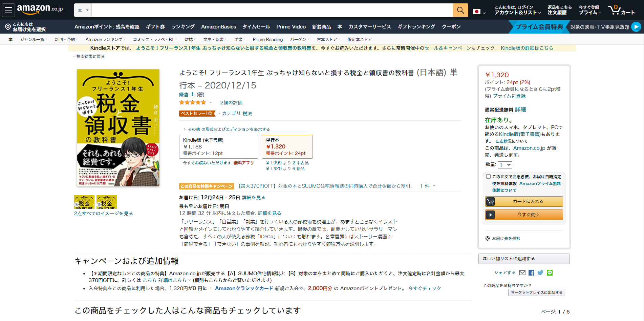Click the delivery location pin icon in header
This screenshot has width=644, height=321.
pyautogui.click(x=8, y=27)
